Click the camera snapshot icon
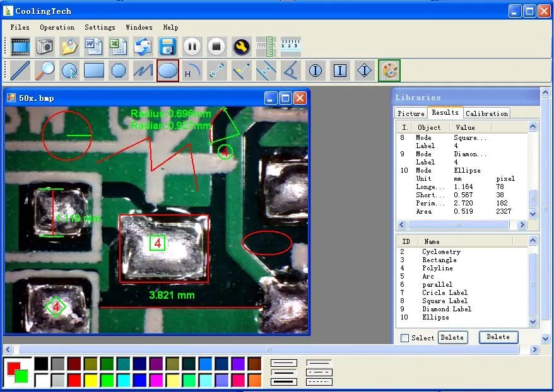The image size is (554, 392). pos(45,46)
